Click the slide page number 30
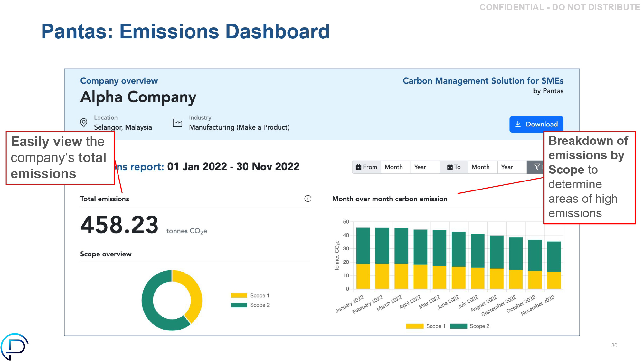 (614, 345)
